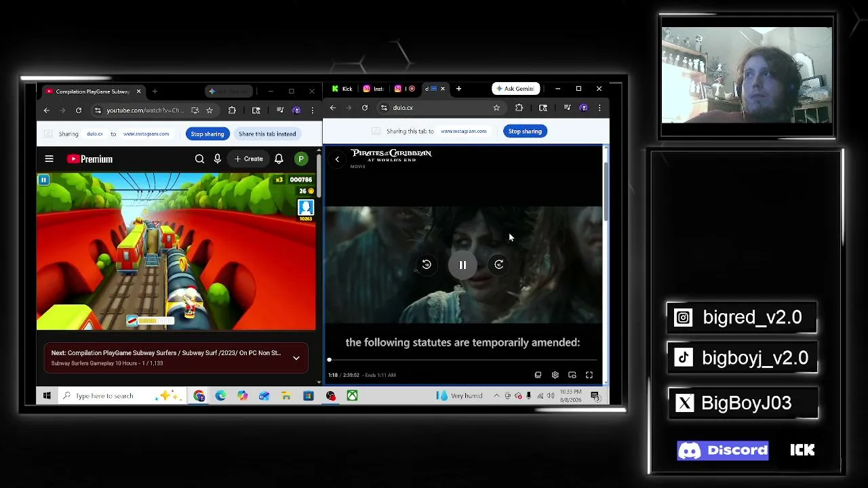Click the movie player back arrow
This screenshot has width=868, height=488.
337,159
